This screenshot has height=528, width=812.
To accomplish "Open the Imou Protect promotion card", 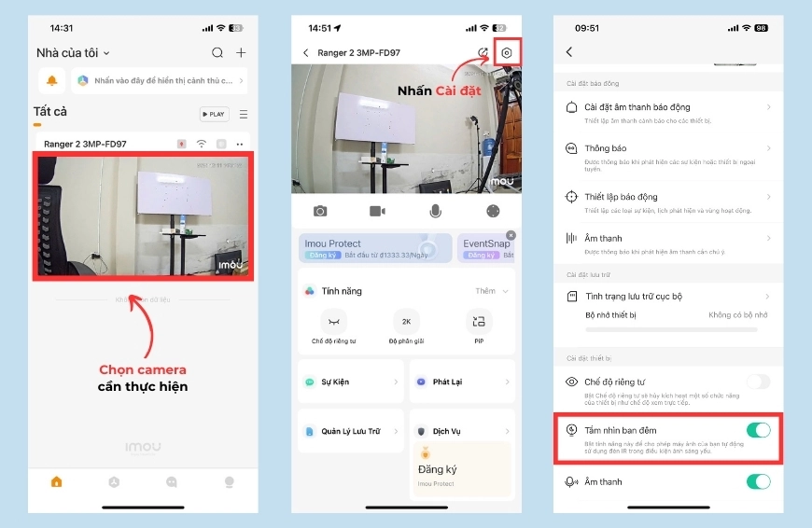I will pos(375,248).
